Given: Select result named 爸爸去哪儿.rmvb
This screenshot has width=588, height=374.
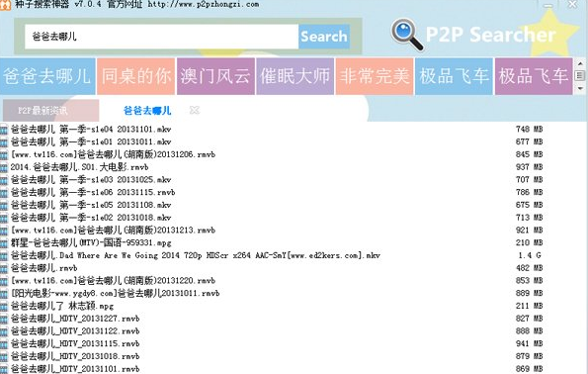Looking at the screenshot, I should pyautogui.click(x=43, y=268).
